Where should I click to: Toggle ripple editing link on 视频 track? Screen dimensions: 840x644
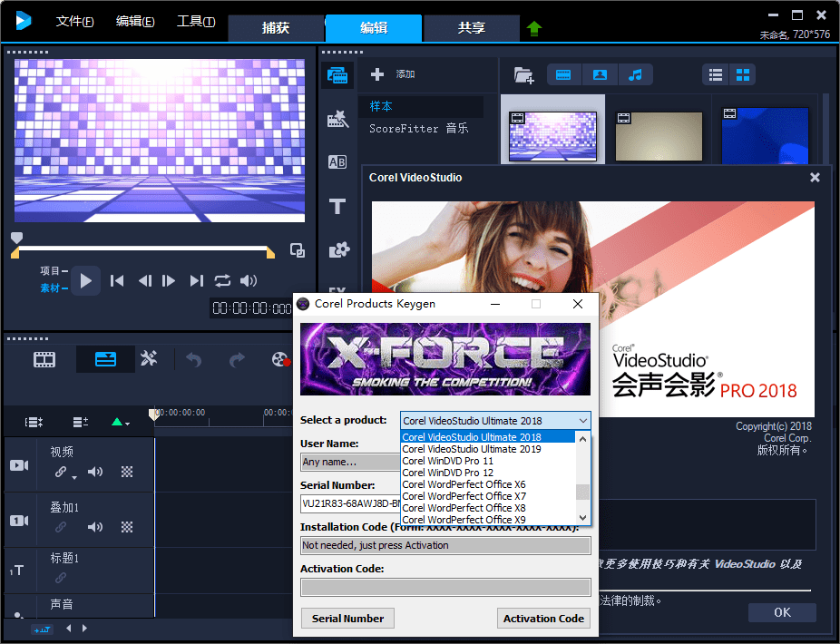pyautogui.click(x=61, y=472)
